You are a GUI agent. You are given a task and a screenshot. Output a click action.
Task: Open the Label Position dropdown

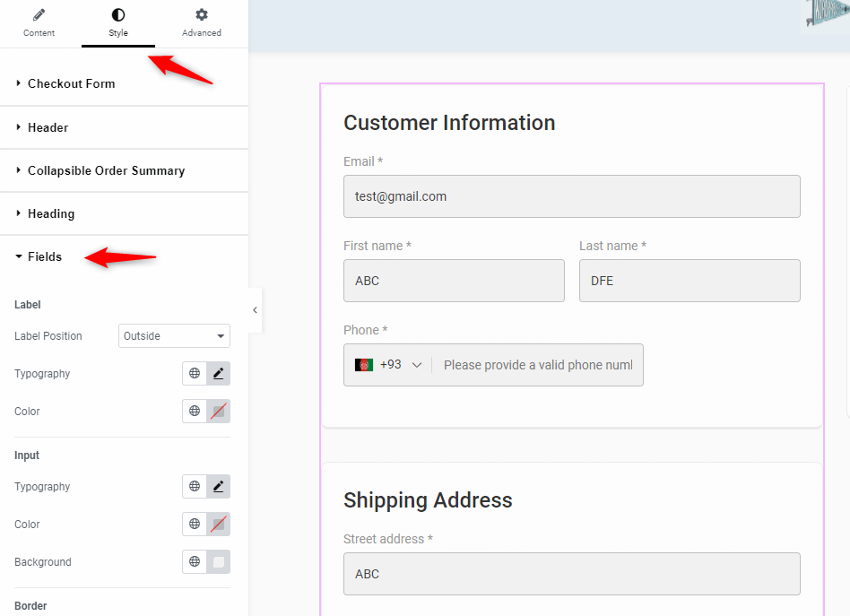pos(174,335)
